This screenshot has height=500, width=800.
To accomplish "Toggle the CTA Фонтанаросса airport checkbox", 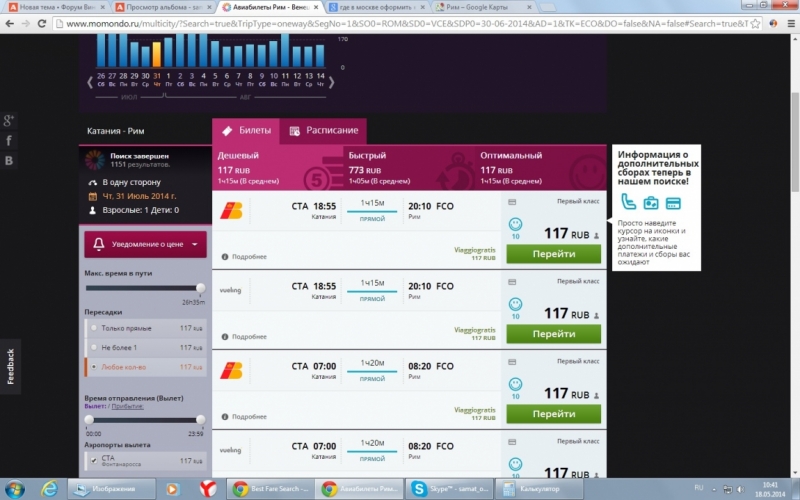I will point(94,460).
